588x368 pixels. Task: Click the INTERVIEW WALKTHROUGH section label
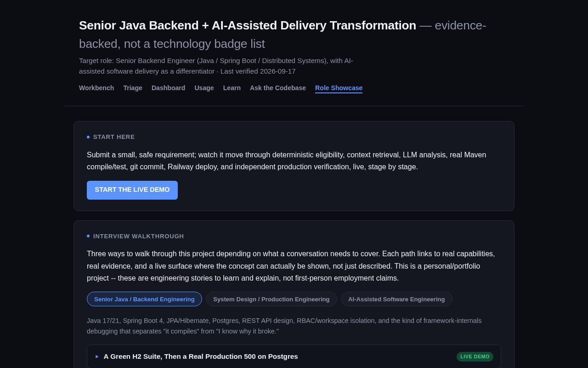coord(138,236)
